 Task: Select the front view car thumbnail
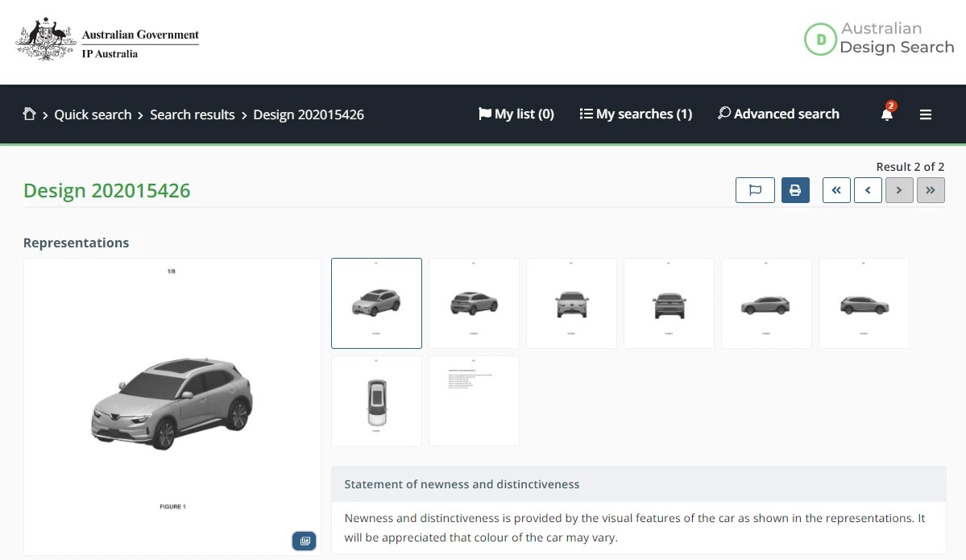point(571,303)
